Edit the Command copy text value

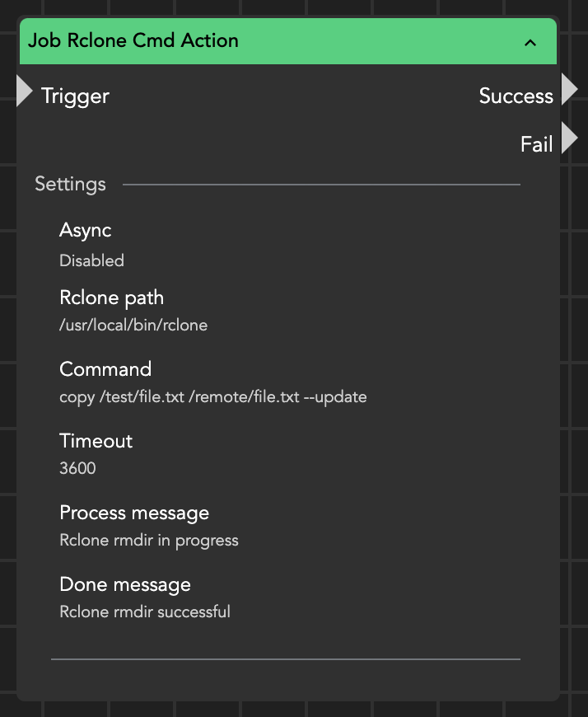pos(212,397)
